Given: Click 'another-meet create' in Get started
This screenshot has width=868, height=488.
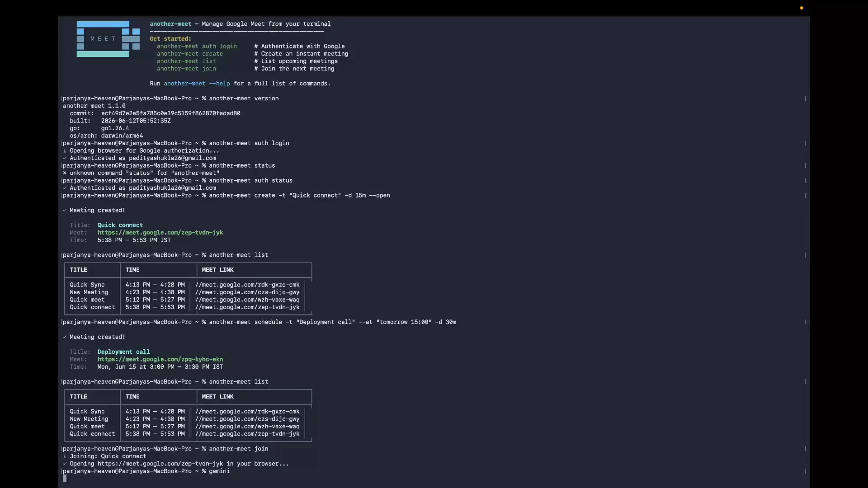Looking at the screenshot, I should coord(190,54).
